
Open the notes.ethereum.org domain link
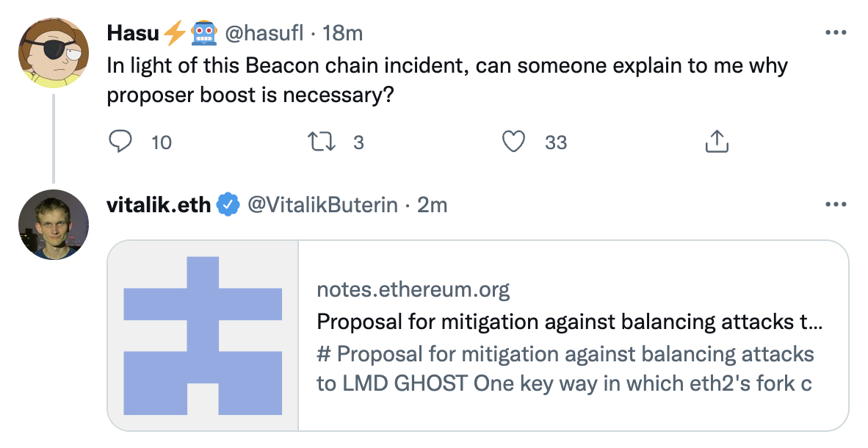coord(413,289)
